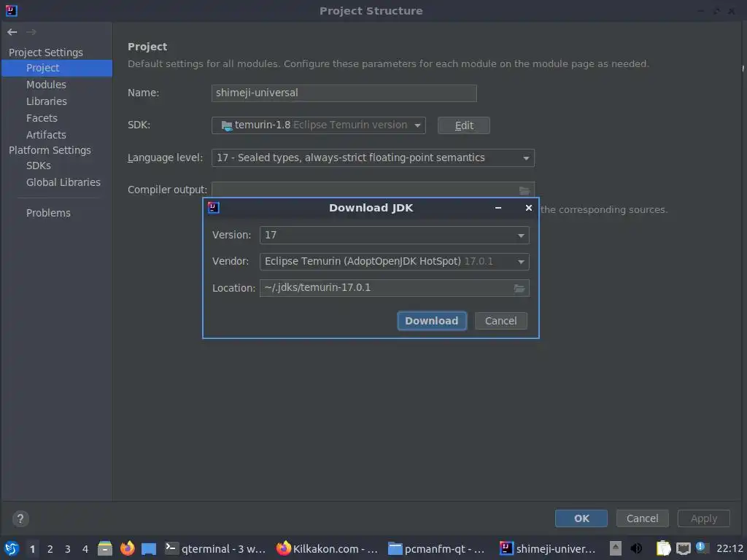Minimize the Download JDK dialog

tap(498, 208)
